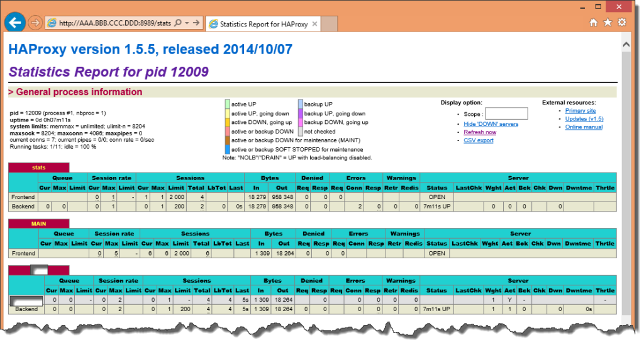Click the MAIN table Frontend row label
644x347 pixels.
23,254
